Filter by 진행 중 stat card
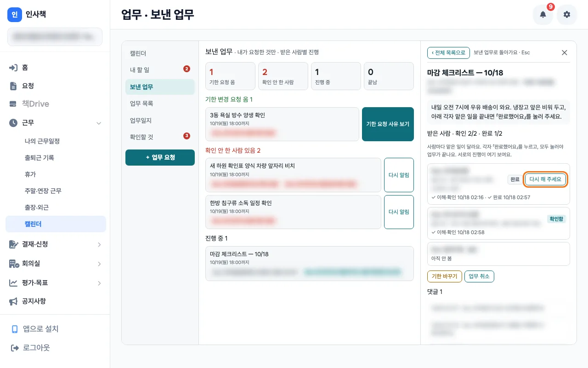Screen dimensions: 588x368 [336, 76]
